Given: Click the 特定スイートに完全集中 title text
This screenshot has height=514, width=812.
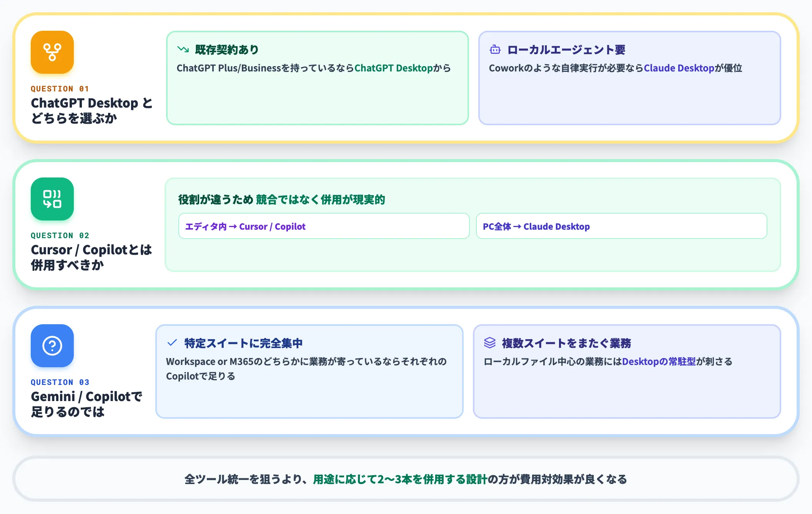Looking at the screenshot, I should click(x=243, y=343).
